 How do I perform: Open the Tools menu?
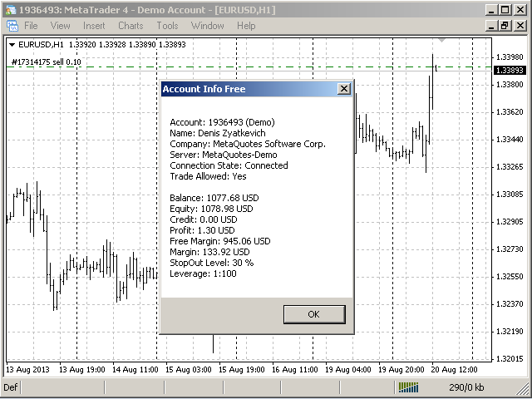(x=167, y=26)
